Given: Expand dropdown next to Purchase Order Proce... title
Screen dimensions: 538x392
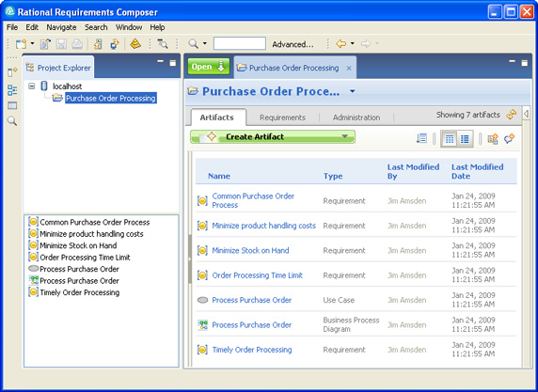Looking at the screenshot, I should click(353, 91).
